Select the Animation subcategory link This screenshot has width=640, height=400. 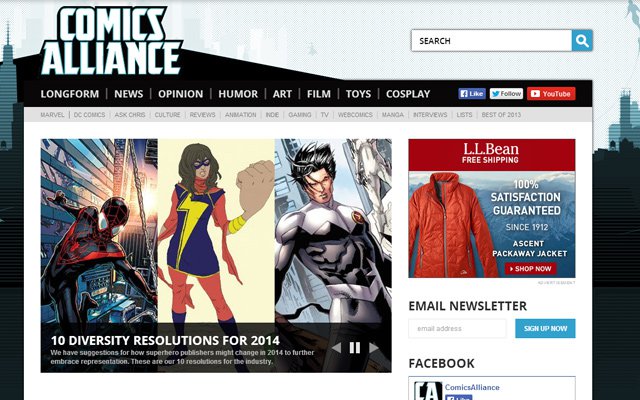[241, 115]
